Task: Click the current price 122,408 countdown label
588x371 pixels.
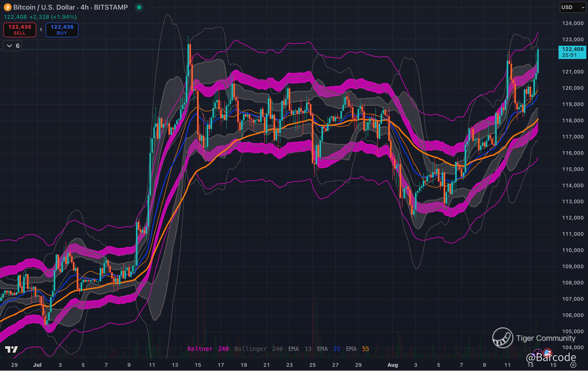Action: (x=572, y=52)
